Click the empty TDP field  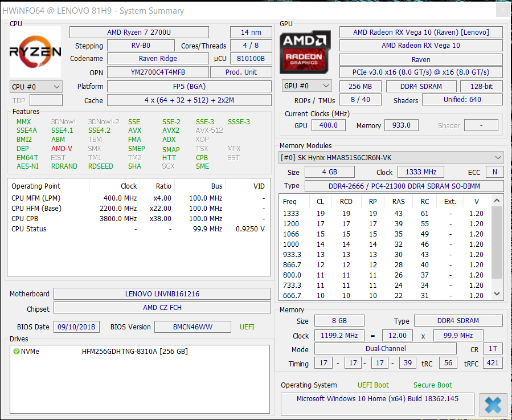pyautogui.click(x=46, y=100)
